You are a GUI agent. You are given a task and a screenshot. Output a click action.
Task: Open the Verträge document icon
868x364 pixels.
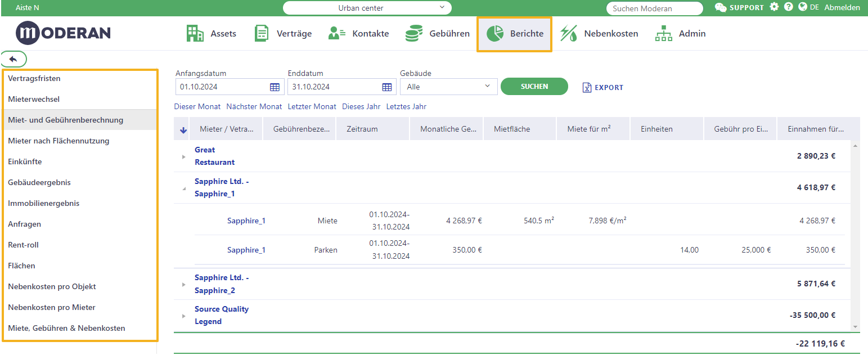click(261, 33)
